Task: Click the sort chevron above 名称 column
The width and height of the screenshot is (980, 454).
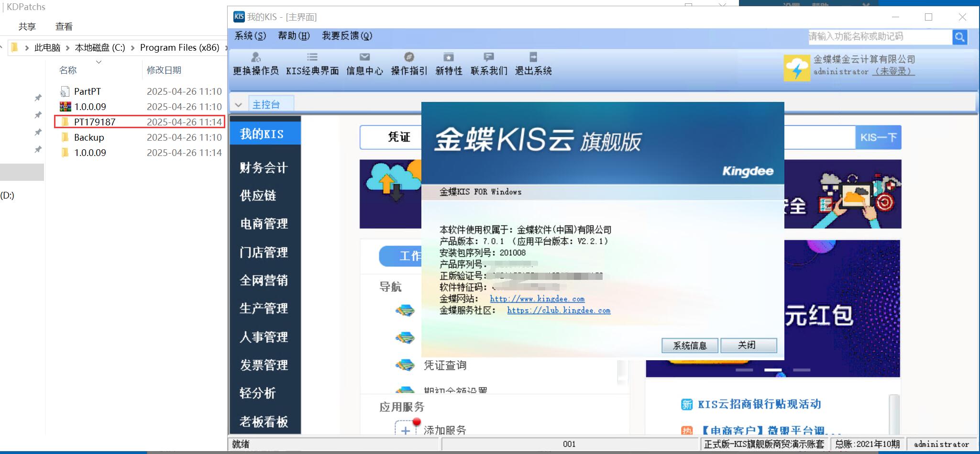Action: tap(99, 62)
